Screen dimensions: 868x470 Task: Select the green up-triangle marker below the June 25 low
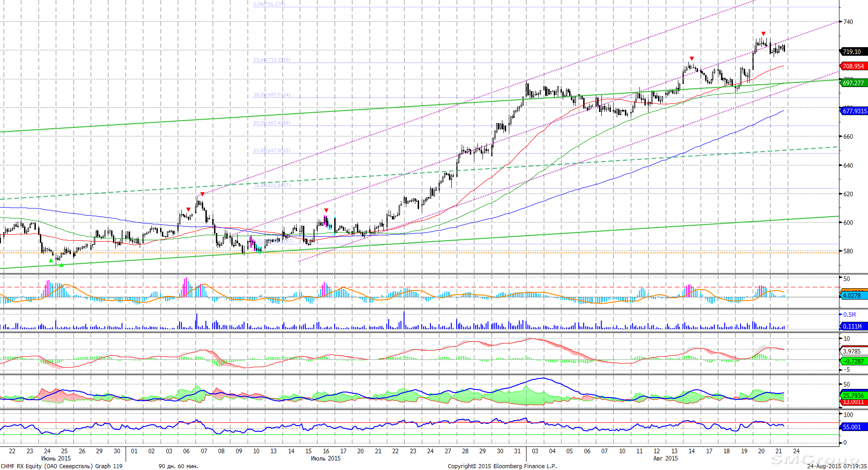click(x=62, y=265)
